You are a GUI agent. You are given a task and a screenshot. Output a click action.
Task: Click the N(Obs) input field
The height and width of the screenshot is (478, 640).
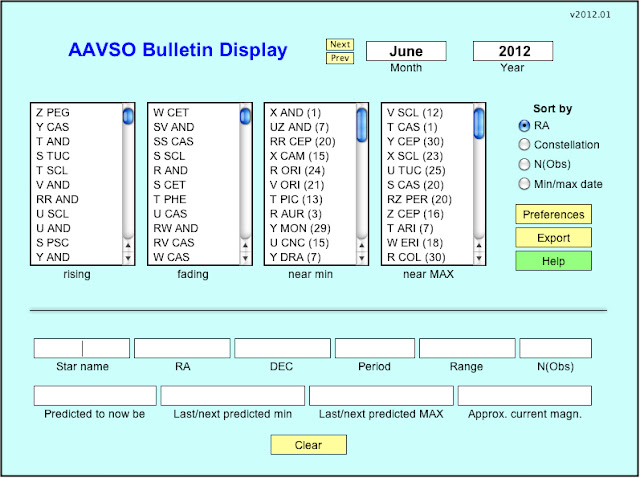(x=556, y=348)
